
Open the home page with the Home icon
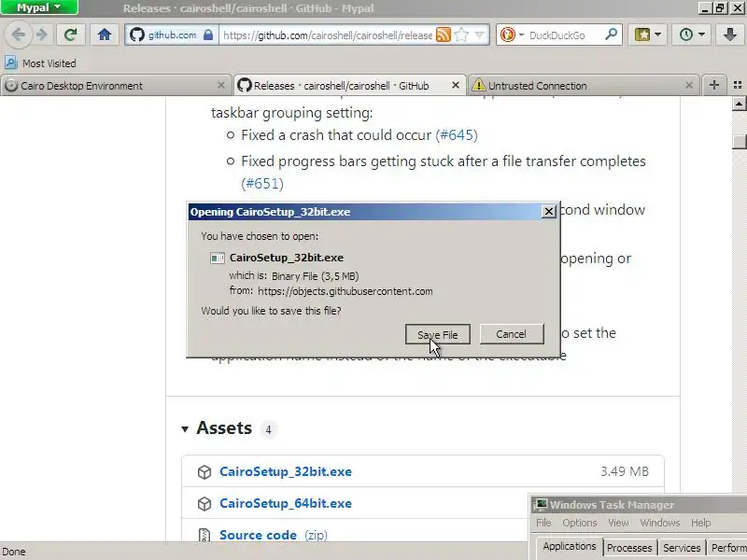point(105,35)
